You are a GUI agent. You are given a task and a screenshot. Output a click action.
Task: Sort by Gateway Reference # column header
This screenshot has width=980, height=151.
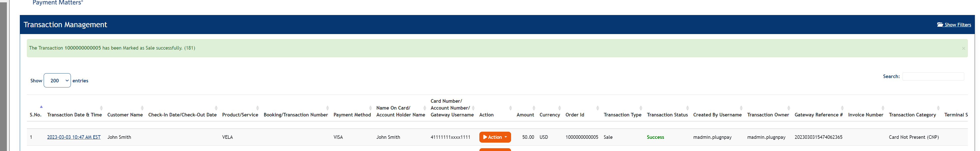click(x=818, y=114)
